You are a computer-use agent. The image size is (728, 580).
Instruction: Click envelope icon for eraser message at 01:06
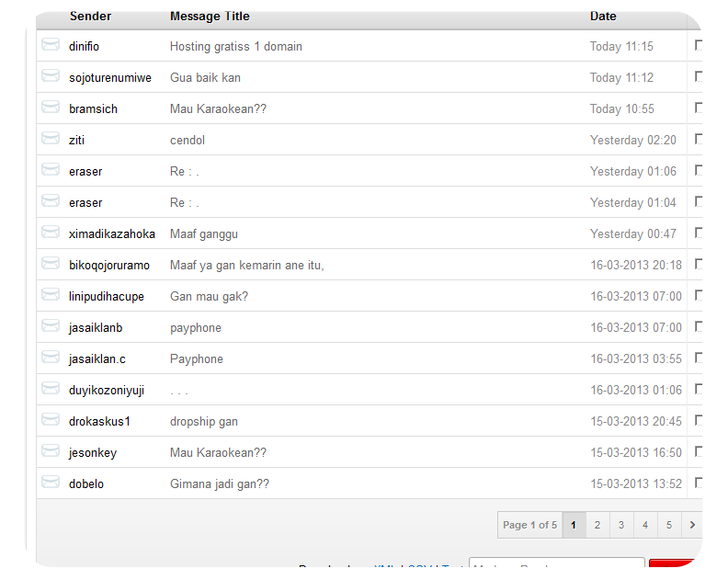[x=51, y=169]
